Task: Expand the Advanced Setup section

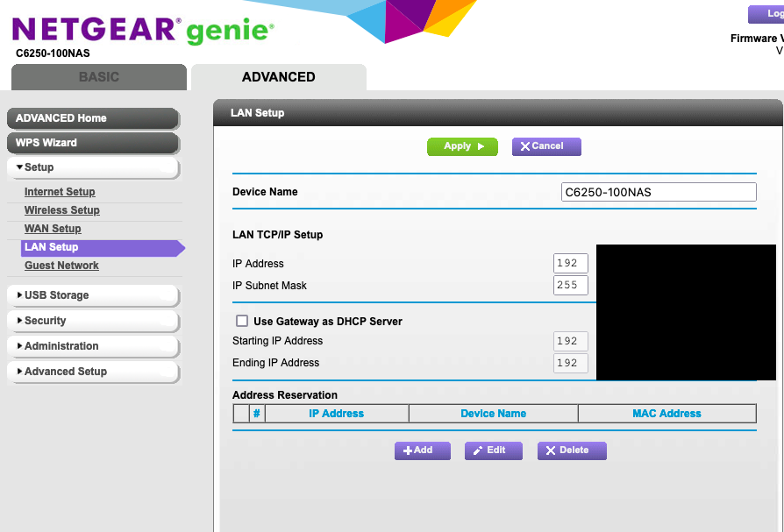Action: point(93,372)
